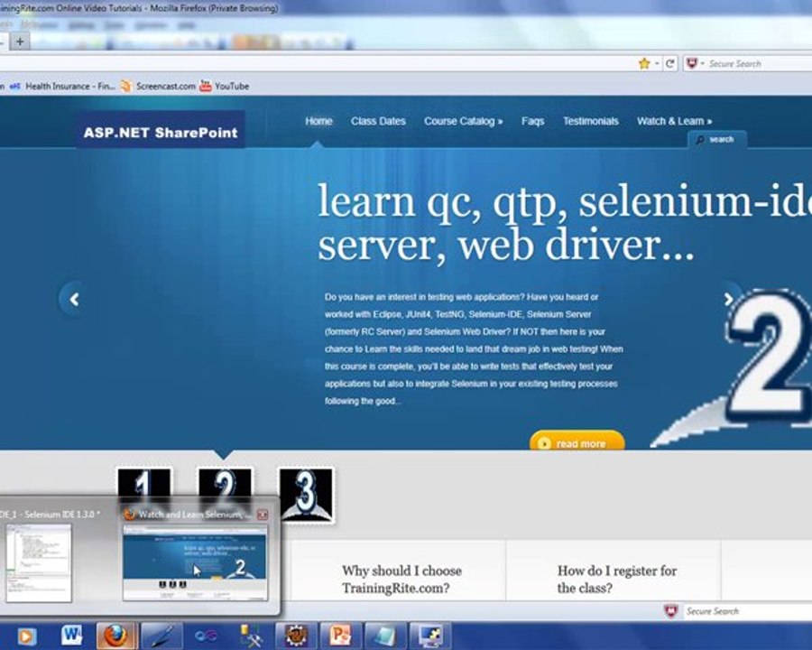Click the McAfee shield icon in bottom bar

[x=671, y=611]
